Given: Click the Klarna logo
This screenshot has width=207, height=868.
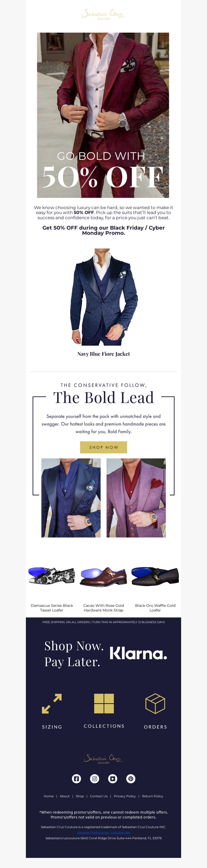Looking at the screenshot, I should coord(138,653).
